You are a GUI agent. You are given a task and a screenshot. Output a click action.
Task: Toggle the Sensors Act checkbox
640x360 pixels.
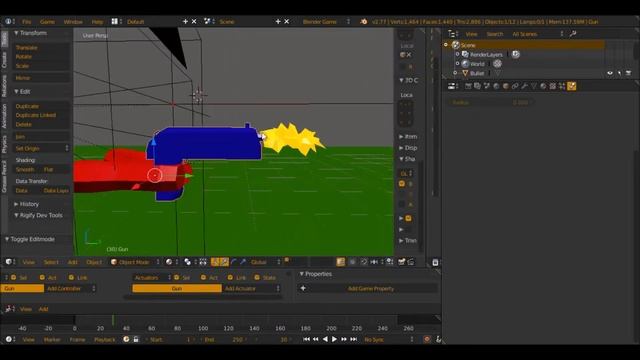42,278
